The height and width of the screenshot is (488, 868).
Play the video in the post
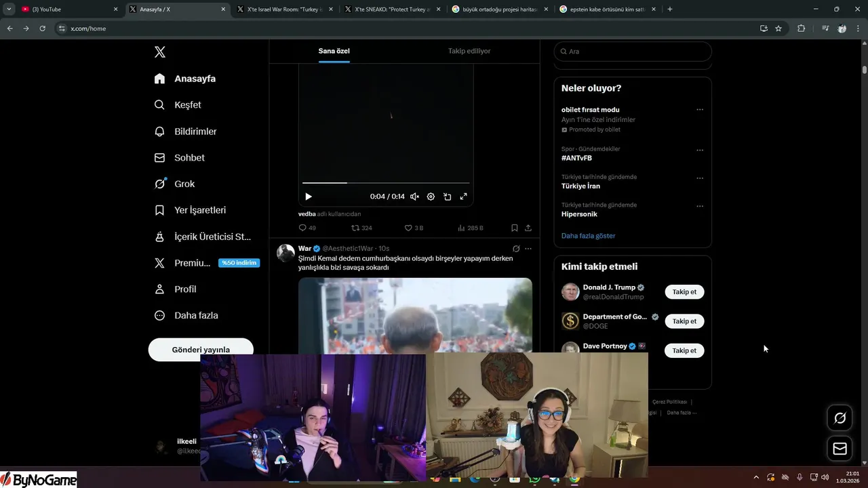pos(309,197)
